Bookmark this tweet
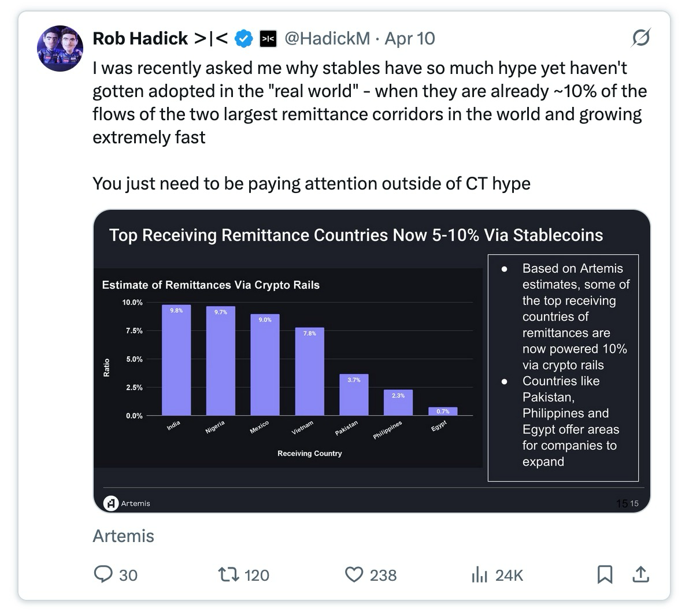The image size is (689, 616). (605, 574)
